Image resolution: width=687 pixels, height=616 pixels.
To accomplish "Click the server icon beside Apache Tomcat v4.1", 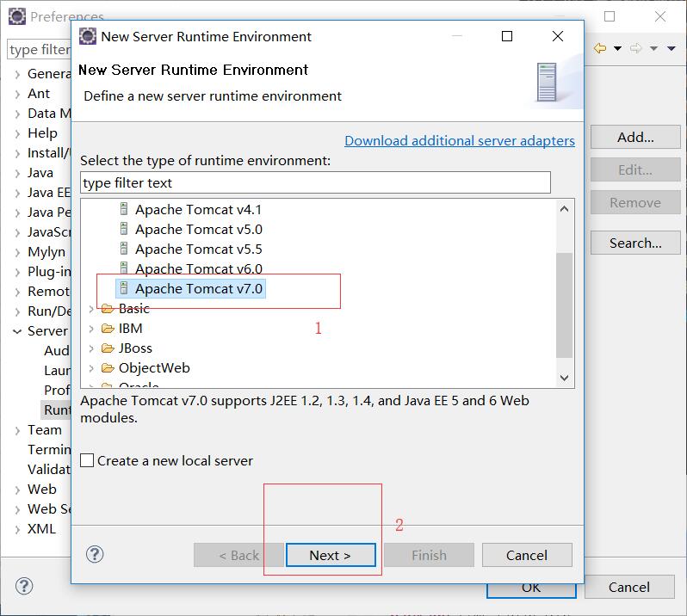I will (x=124, y=209).
